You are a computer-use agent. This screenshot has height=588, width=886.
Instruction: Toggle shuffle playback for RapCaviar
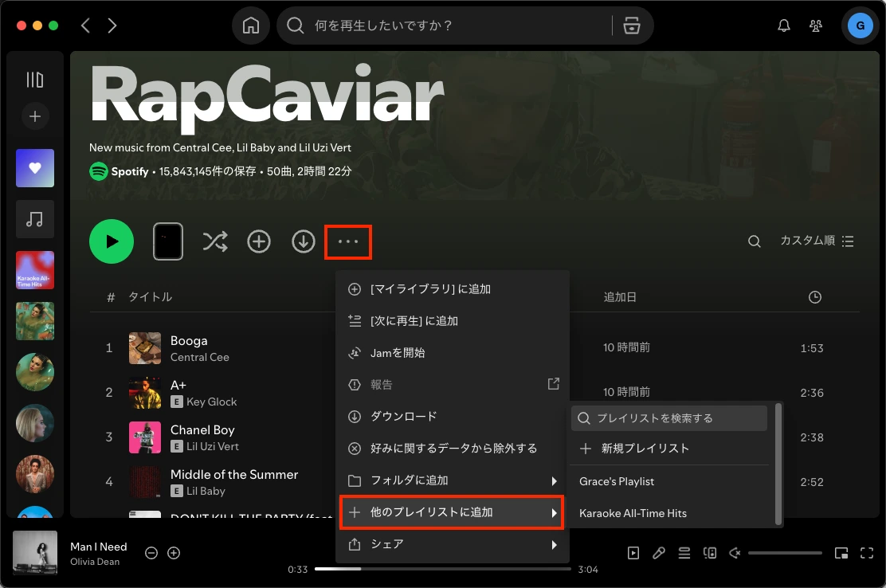pos(214,241)
